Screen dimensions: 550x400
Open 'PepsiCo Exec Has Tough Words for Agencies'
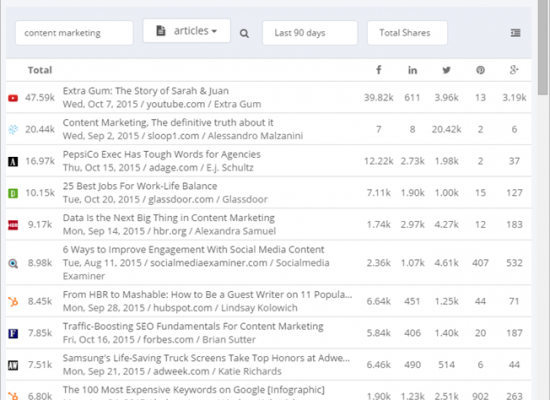[x=162, y=154]
